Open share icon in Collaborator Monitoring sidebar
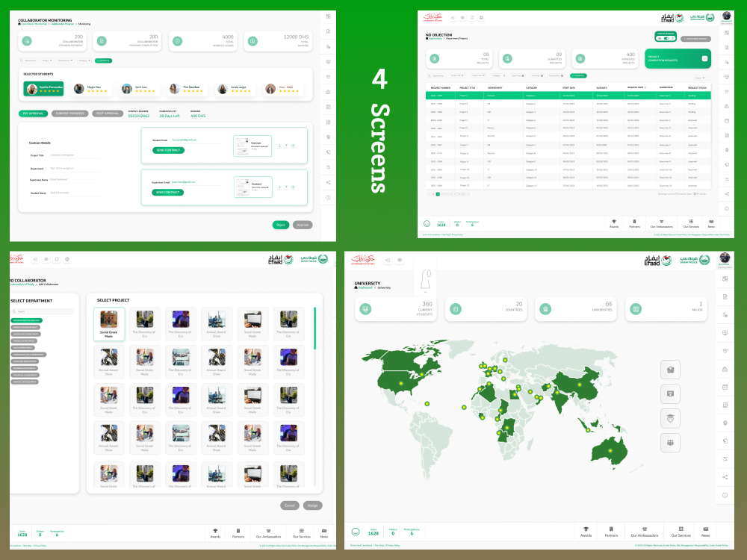 click(x=328, y=182)
